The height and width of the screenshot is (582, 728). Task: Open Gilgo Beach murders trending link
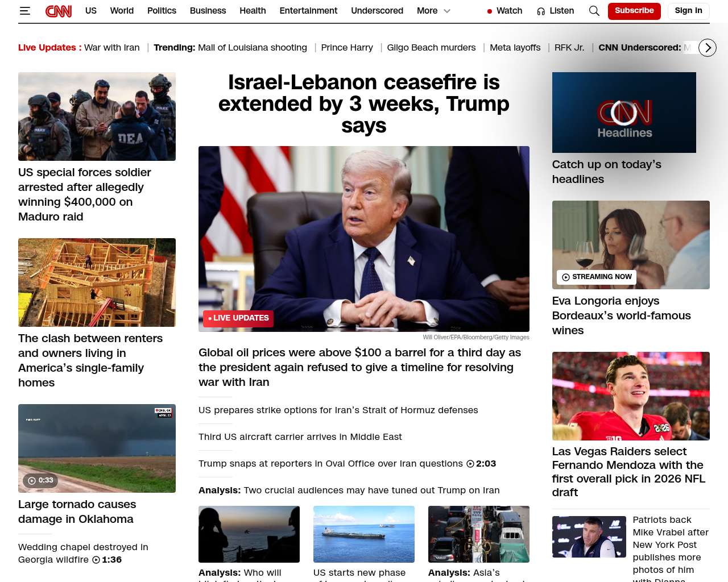pyautogui.click(x=431, y=48)
